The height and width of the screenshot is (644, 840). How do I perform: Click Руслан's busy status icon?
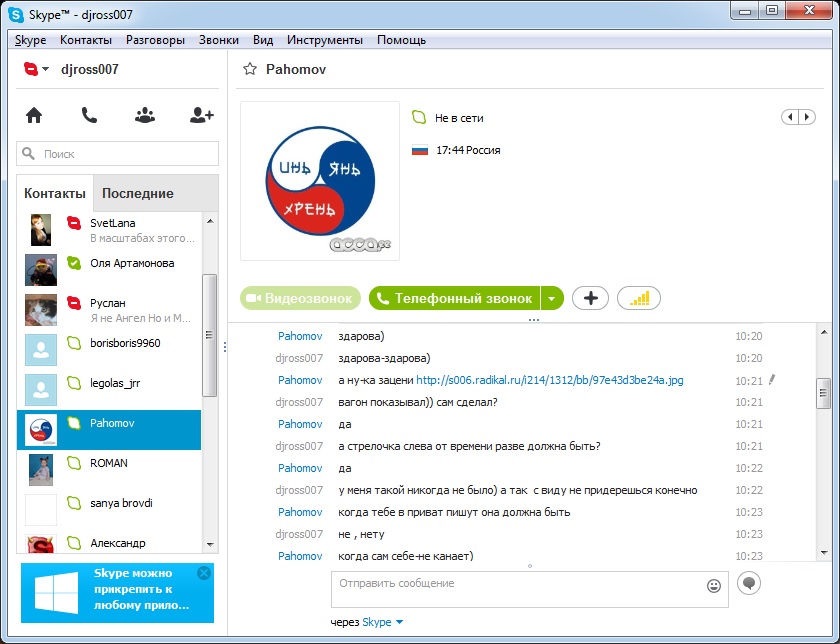pos(74,303)
